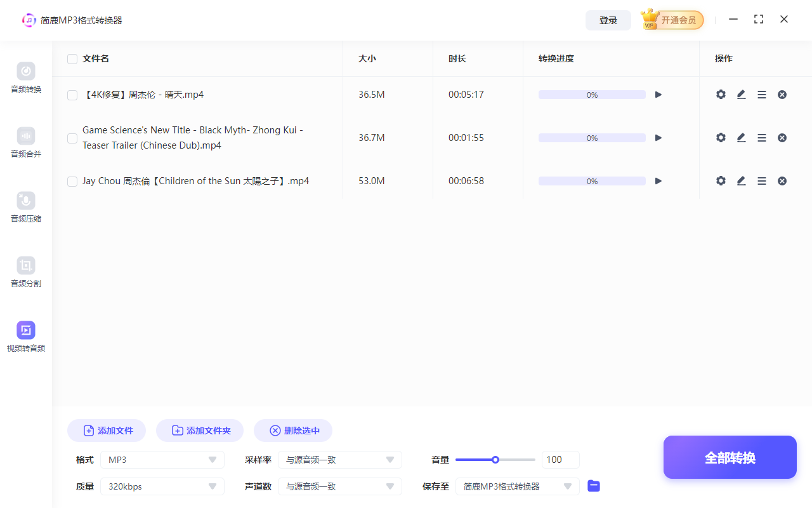Click the 全部转换 convert all button
This screenshot has height=508, width=812.
tap(730, 457)
